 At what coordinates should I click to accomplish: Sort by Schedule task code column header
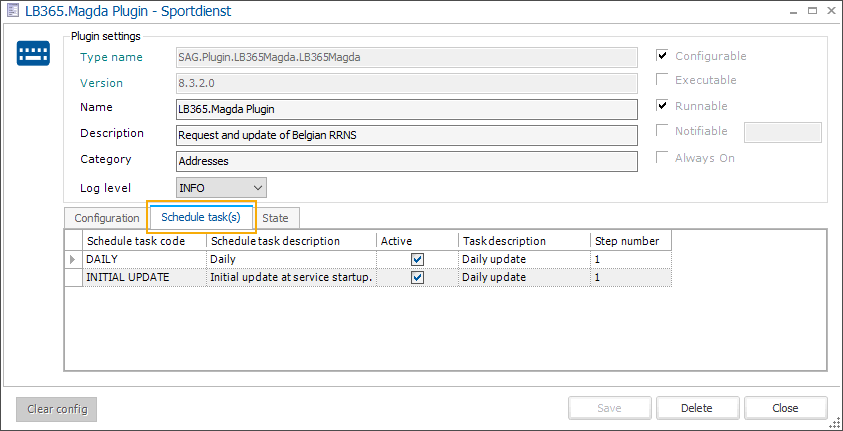click(145, 241)
